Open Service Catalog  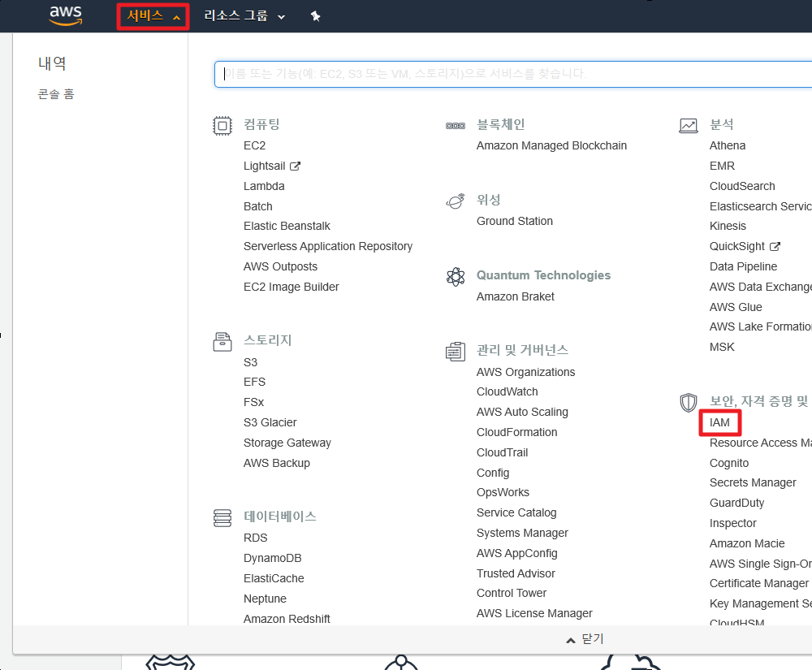coord(516,512)
